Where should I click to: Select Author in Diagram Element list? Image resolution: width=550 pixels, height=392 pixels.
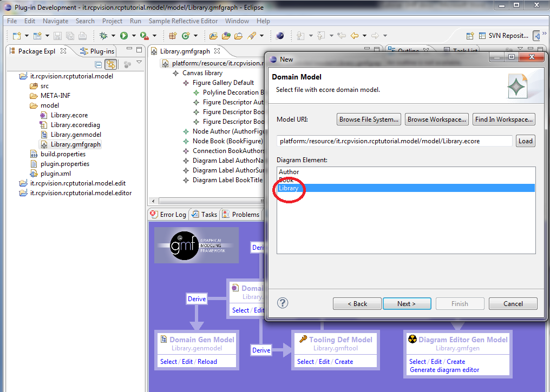(289, 172)
